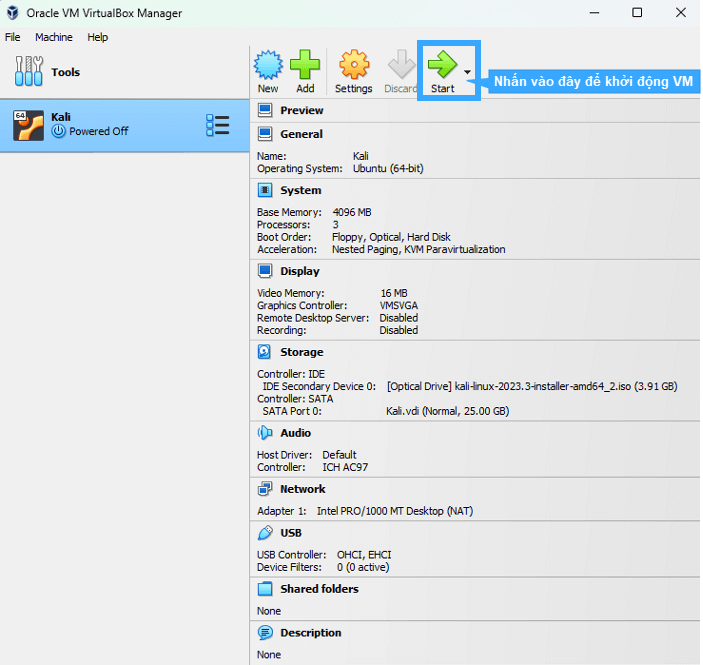Click the OHCI, EHCI USB controller value
This screenshot has width=703, height=665.
364,555
